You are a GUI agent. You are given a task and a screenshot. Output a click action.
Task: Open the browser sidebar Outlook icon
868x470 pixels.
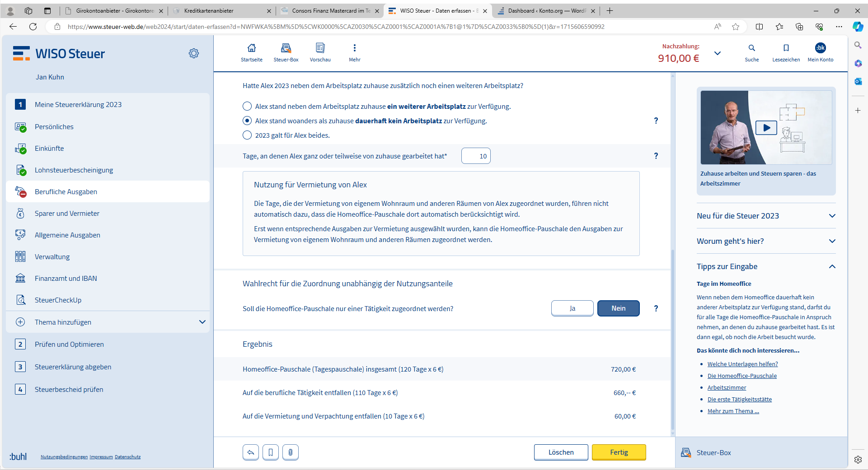tap(858, 81)
